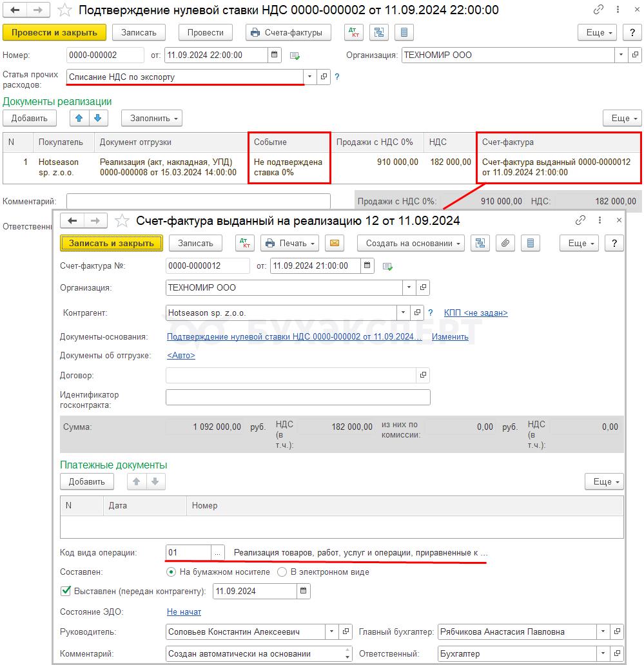644x665 pixels.
Task: Add row to Документы реализации
Action: pyautogui.click(x=29, y=118)
